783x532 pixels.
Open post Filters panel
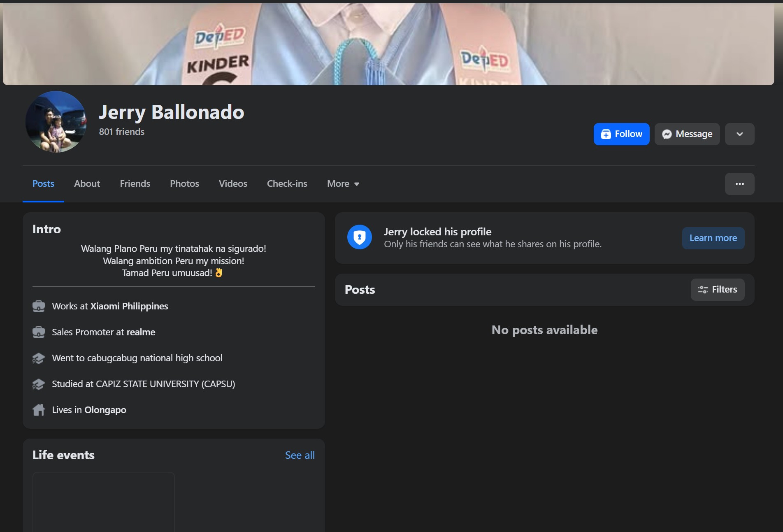(717, 289)
